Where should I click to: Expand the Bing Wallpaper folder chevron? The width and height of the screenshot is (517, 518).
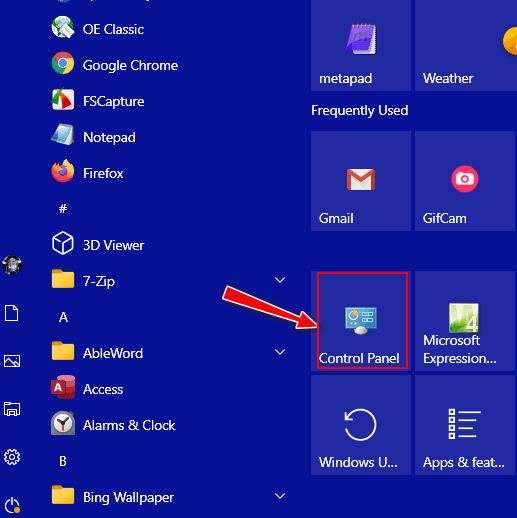click(280, 496)
